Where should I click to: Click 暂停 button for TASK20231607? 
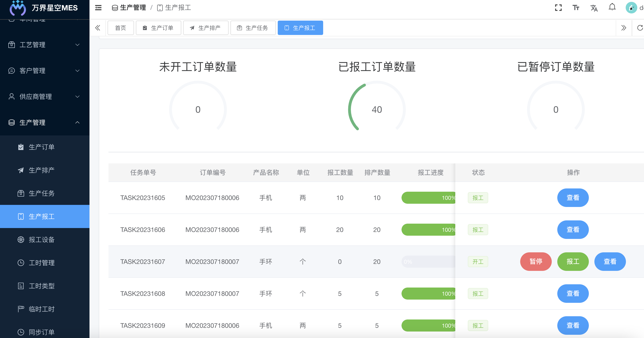click(536, 261)
